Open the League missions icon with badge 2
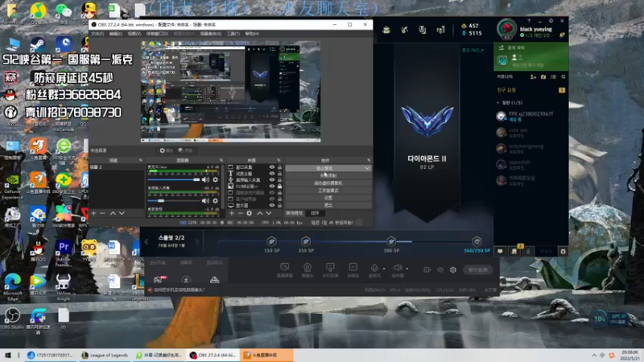This screenshot has height=362, width=644. tap(514, 251)
